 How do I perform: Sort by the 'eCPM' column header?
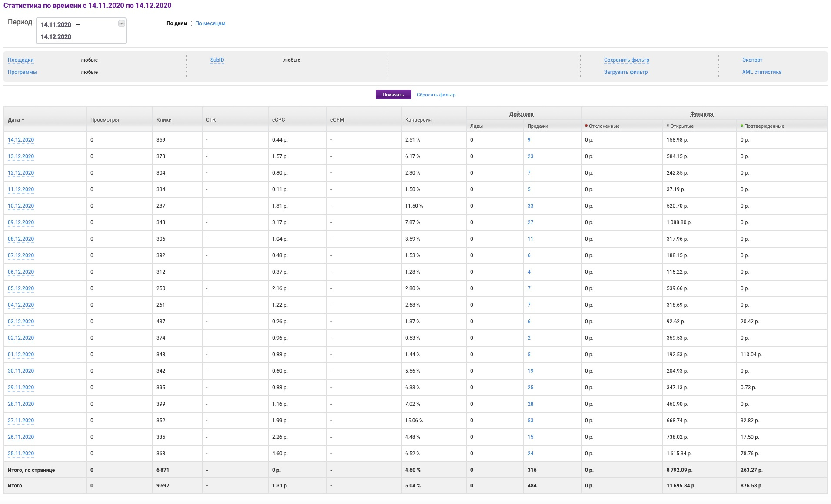(337, 120)
